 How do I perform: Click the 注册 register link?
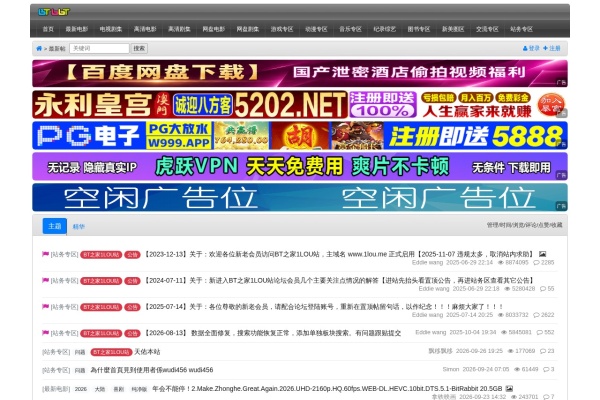[554, 49]
